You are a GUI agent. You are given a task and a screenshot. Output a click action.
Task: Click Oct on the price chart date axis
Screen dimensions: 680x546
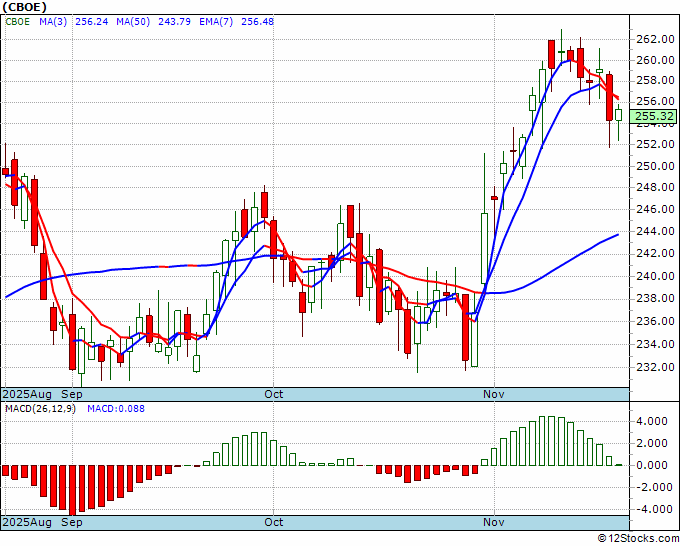point(274,395)
